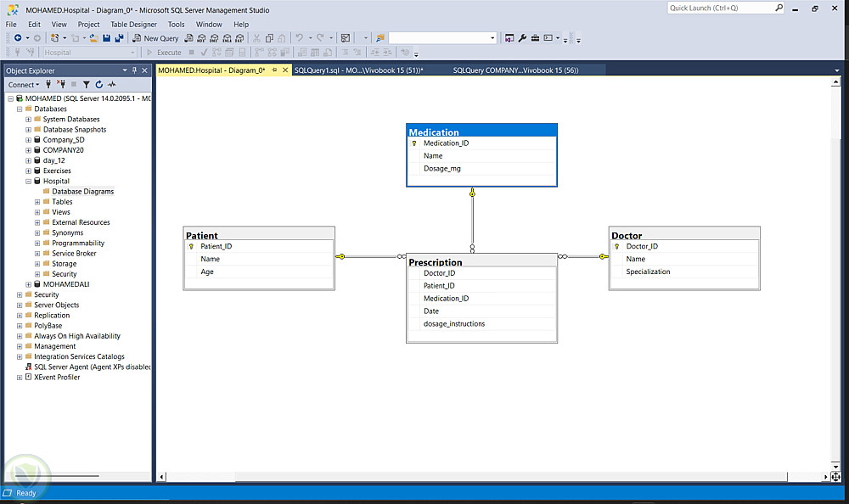Open the document tabs overflow dropdown
Viewport: 849px width, 504px height.
[836, 70]
